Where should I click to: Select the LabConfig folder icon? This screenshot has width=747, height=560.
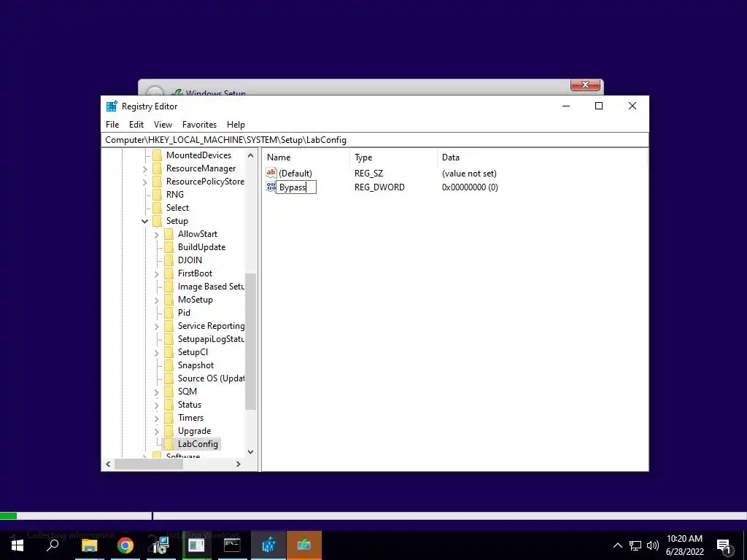pos(169,444)
